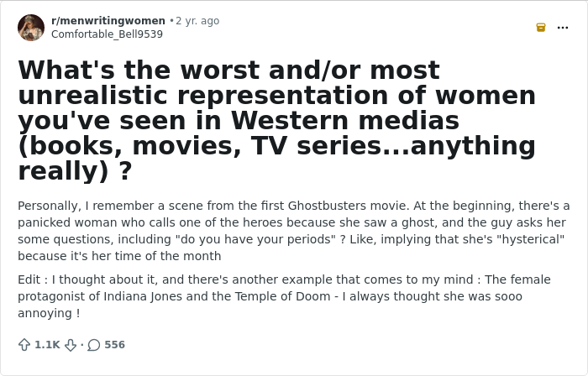
Task: Upvote the post with the up arrow
Action: pos(24,345)
